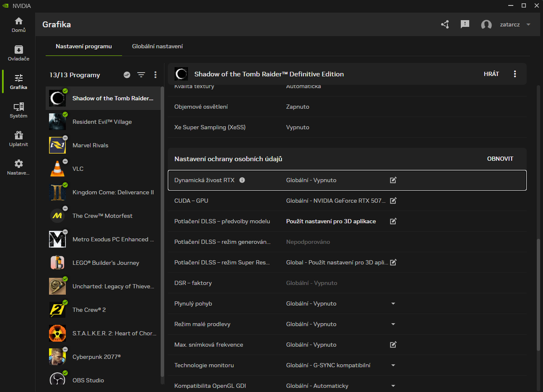Expand Kompatibilita OpenGL GDI dropdown

[393, 386]
